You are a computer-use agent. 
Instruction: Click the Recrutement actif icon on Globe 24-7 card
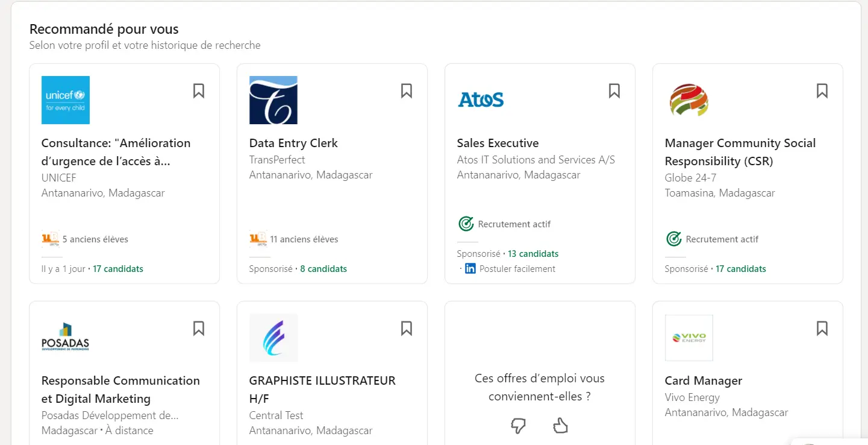coord(673,239)
